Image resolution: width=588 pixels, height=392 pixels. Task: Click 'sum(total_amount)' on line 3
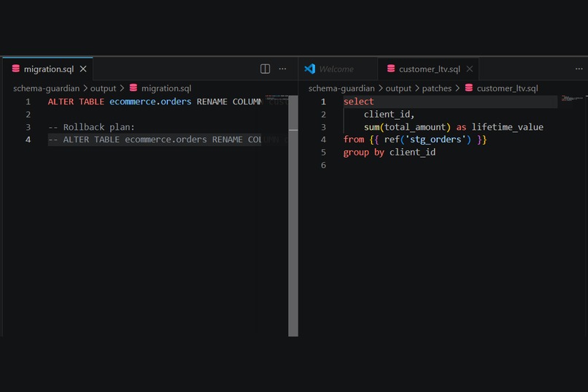click(x=407, y=127)
